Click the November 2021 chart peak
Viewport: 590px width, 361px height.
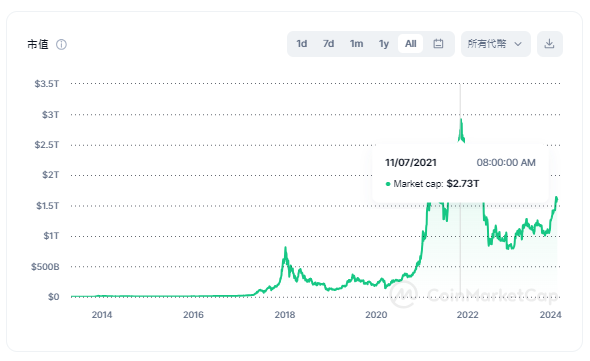tap(461, 120)
